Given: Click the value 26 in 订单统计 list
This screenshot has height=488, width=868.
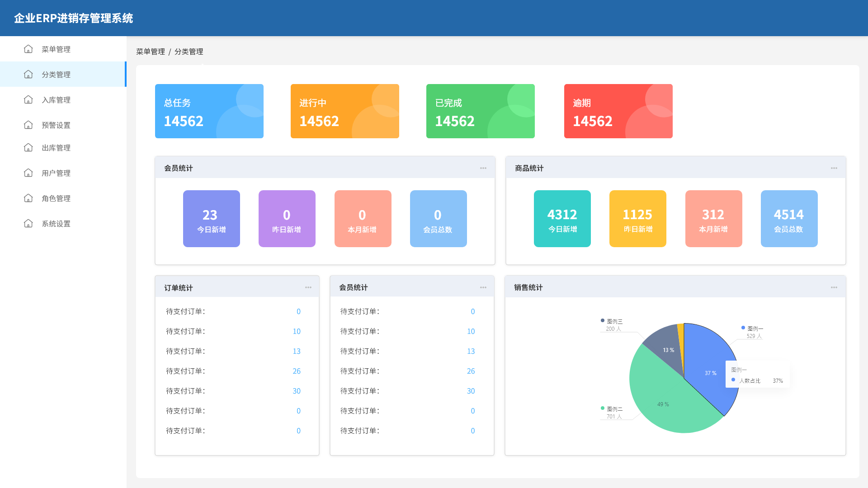Looking at the screenshot, I should [297, 371].
